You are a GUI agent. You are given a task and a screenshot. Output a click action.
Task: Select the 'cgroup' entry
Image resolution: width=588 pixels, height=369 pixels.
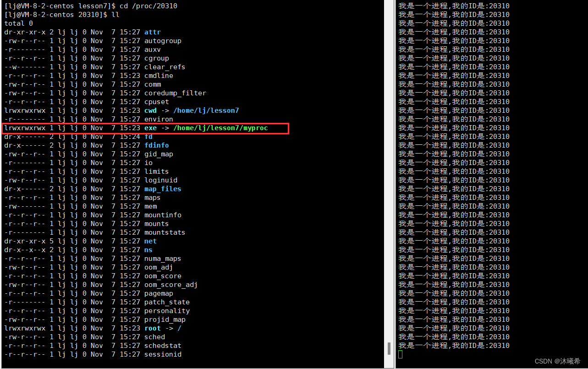[x=156, y=58]
